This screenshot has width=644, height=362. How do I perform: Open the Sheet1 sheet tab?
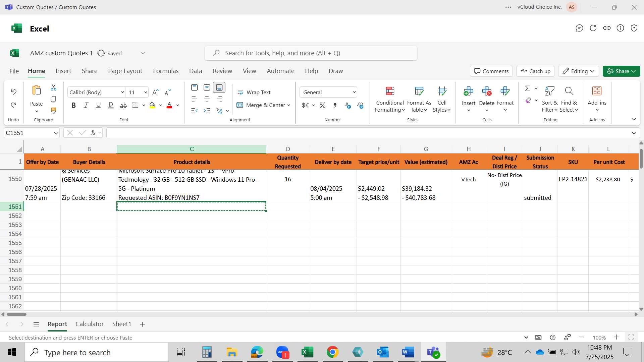tap(121, 324)
